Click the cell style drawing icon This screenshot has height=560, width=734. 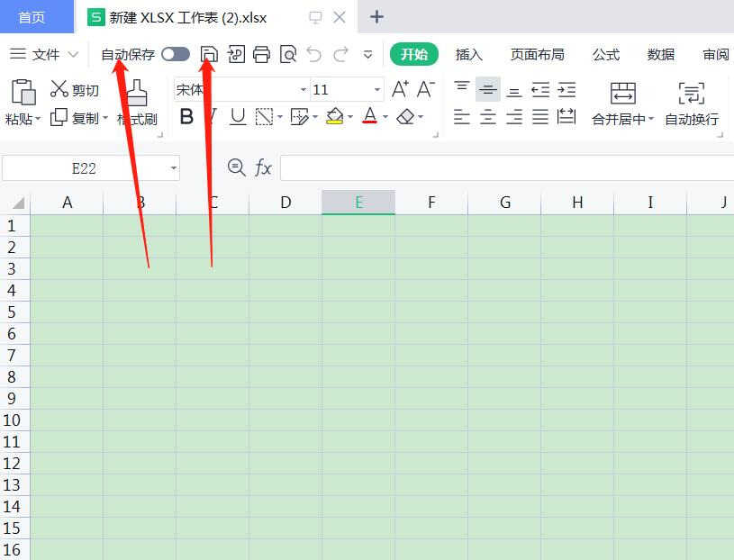tap(299, 117)
